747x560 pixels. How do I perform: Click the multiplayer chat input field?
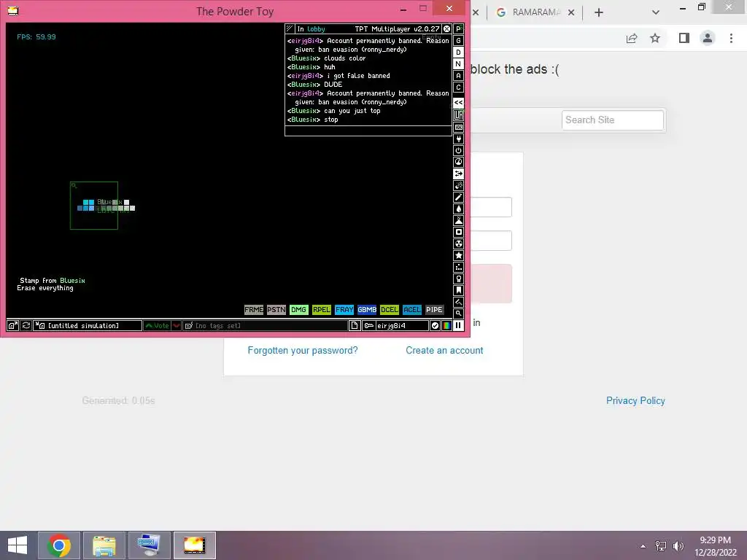pyautogui.click(x=368, y=131)
